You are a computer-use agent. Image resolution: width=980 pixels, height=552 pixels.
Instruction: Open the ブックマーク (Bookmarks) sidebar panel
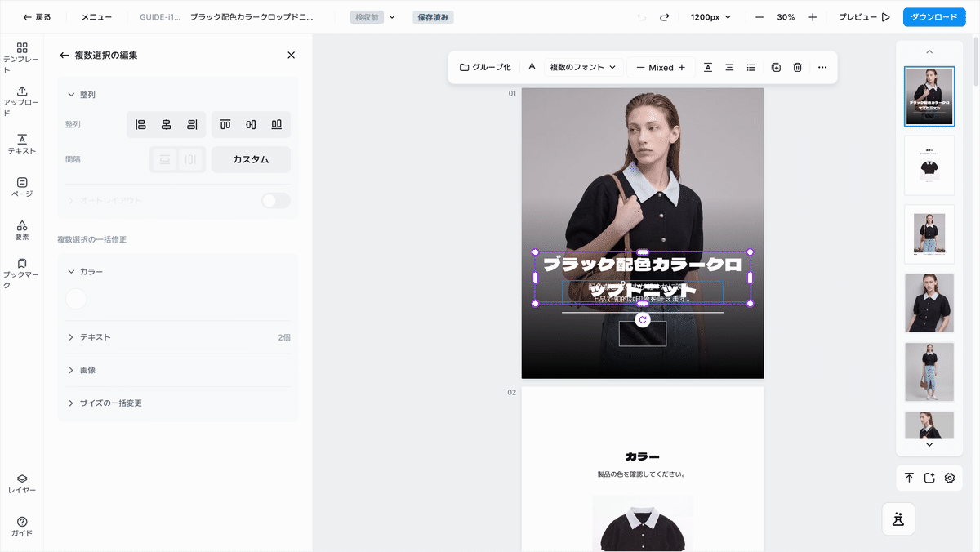(22, 274)
